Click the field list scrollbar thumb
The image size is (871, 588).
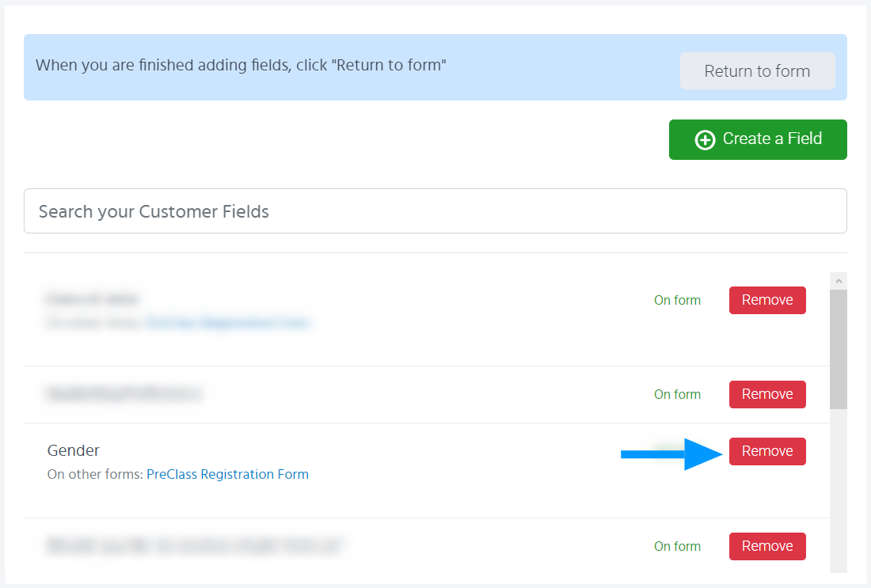(839, 348)
